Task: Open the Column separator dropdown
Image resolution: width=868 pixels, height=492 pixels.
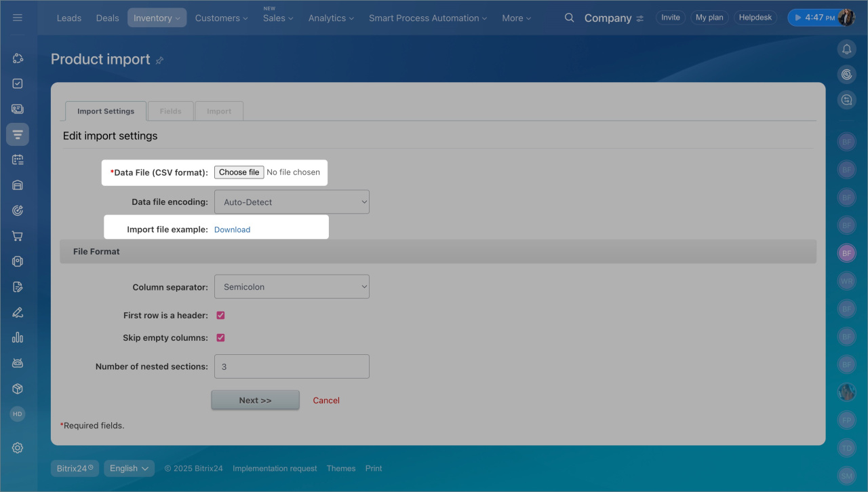Action: click(292, 287)
